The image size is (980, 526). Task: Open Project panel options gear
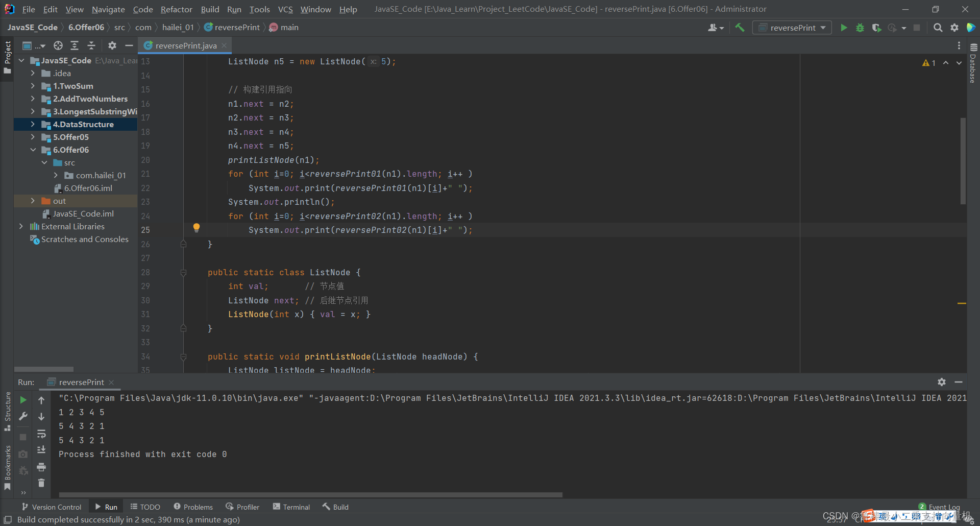pyautogui.click(x=112, y=45)
